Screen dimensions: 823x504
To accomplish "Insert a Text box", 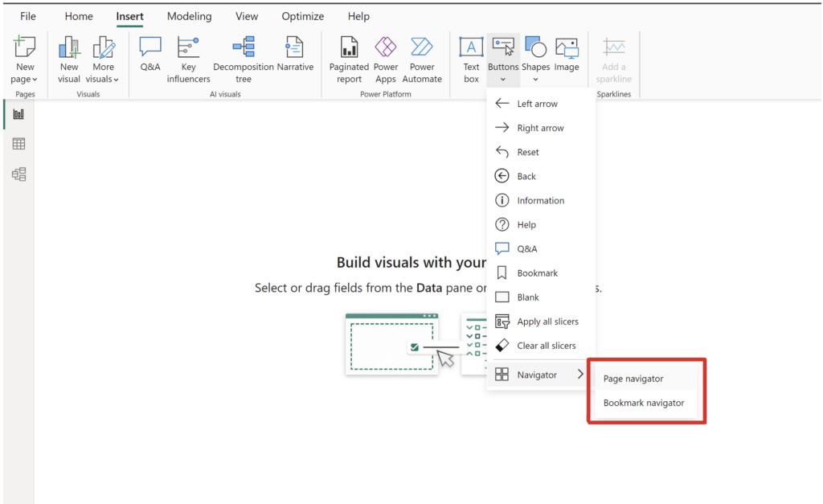I will click(x=470, y=56).
